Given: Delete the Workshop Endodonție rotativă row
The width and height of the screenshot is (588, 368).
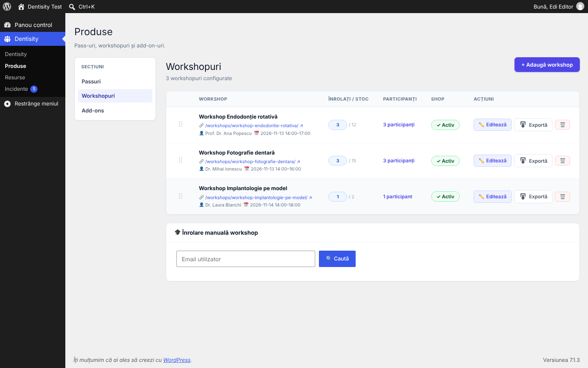Looking at the screenshot, I should pyautogui.click(x=562, y=125).
